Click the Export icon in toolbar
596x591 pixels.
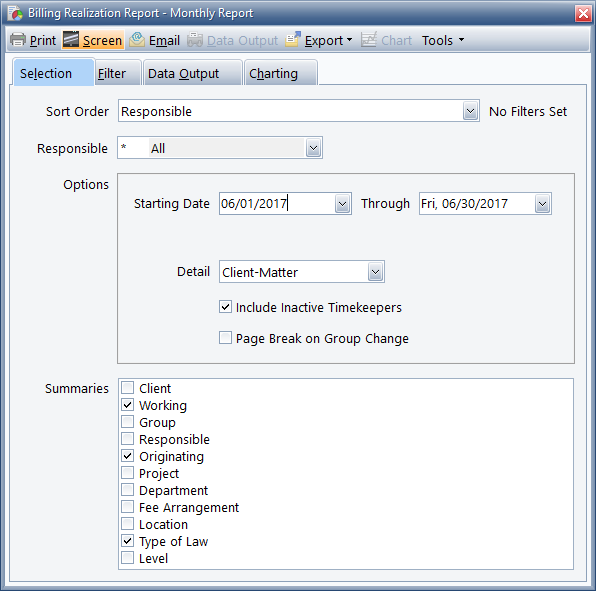point(293,40)
